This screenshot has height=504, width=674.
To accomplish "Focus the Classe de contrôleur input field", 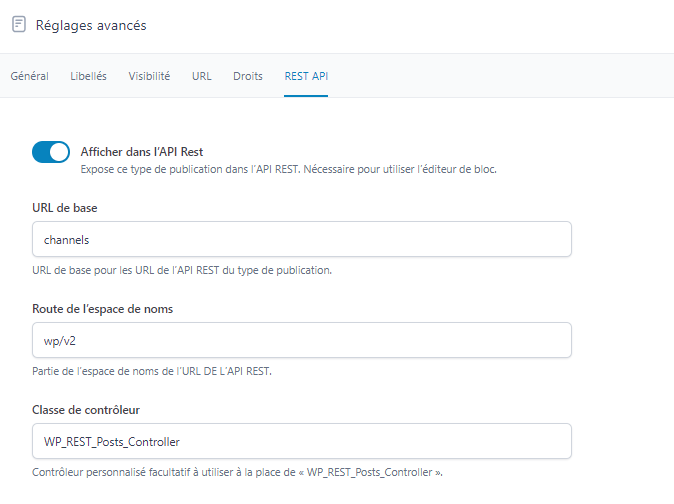I will point(301,441).
